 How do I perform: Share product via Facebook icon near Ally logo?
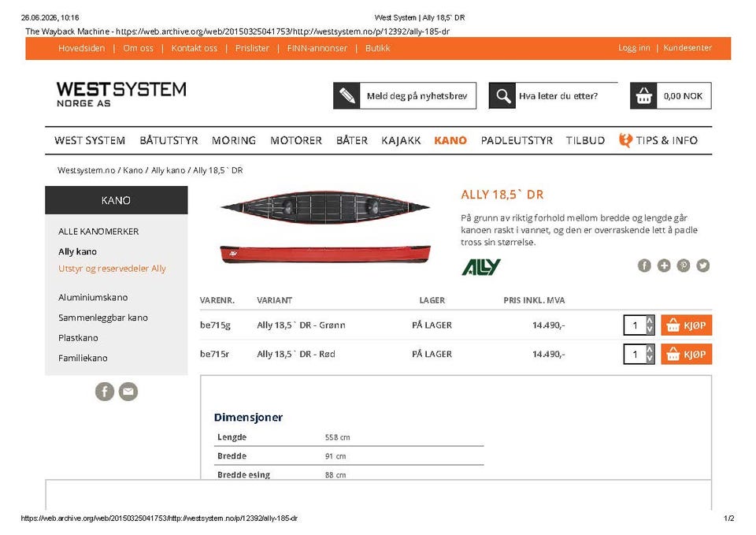pos(645,266)
